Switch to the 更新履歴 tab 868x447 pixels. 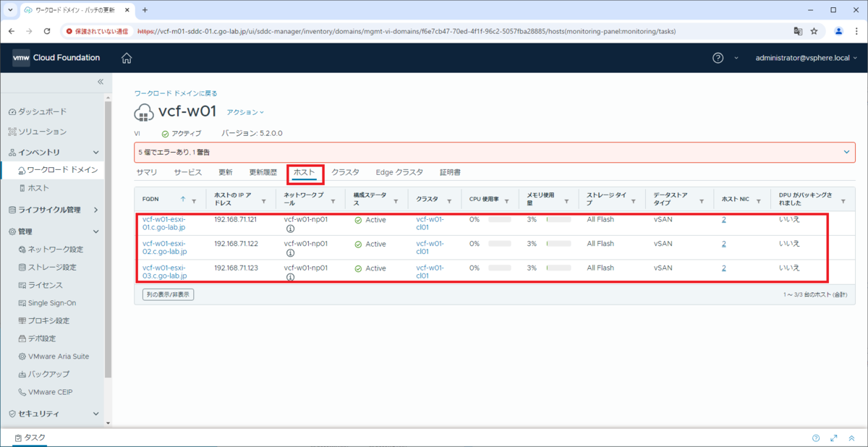tap(263, 172)
